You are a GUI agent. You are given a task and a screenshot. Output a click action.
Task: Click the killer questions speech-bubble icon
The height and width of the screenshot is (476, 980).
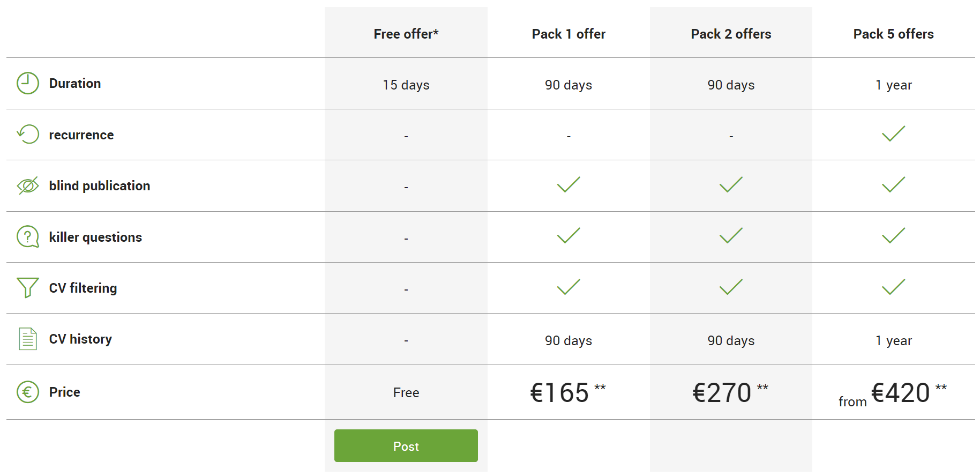28,236
